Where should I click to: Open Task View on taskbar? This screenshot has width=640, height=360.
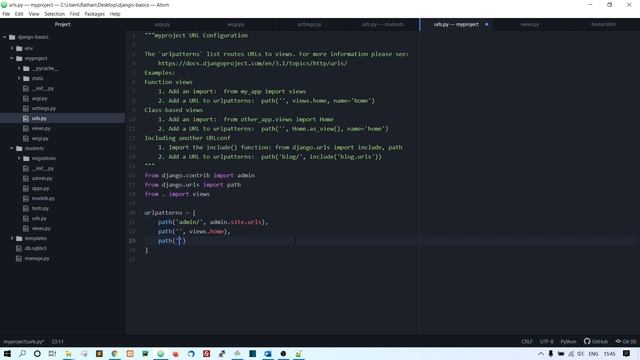click(x=52, y=353)
